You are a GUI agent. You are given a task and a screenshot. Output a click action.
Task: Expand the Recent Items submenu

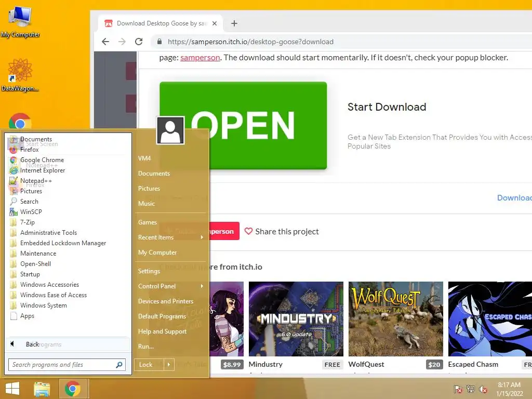(170, 237)
